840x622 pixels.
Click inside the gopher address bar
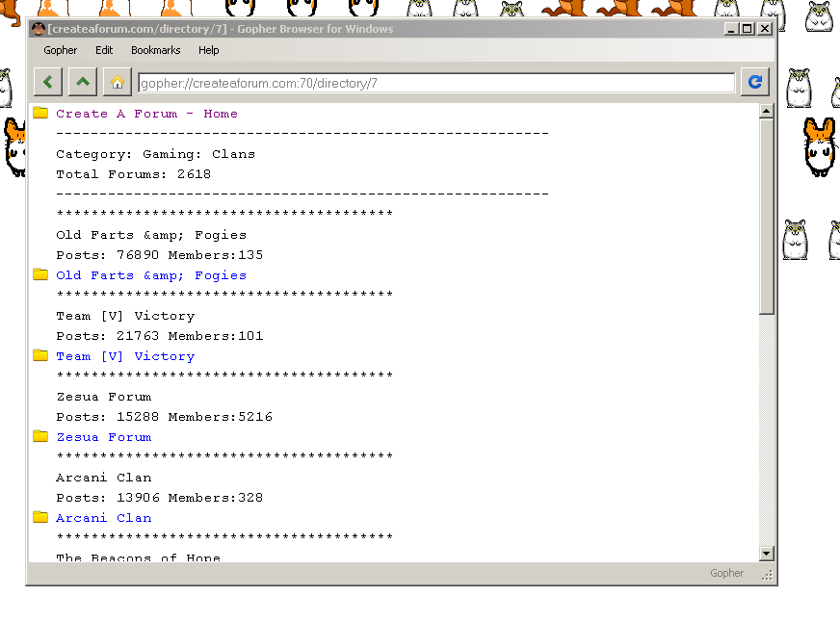click(433, 82)
